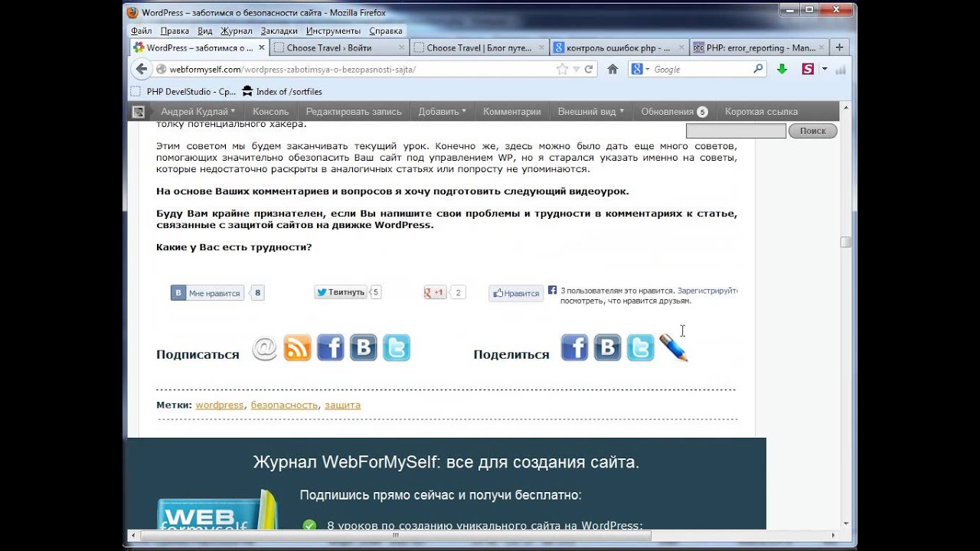Image resolution: width=980 pixels, height=551 pixels.
Task: Share on VK icon next to Поделиться
Action: click(607, 348)
